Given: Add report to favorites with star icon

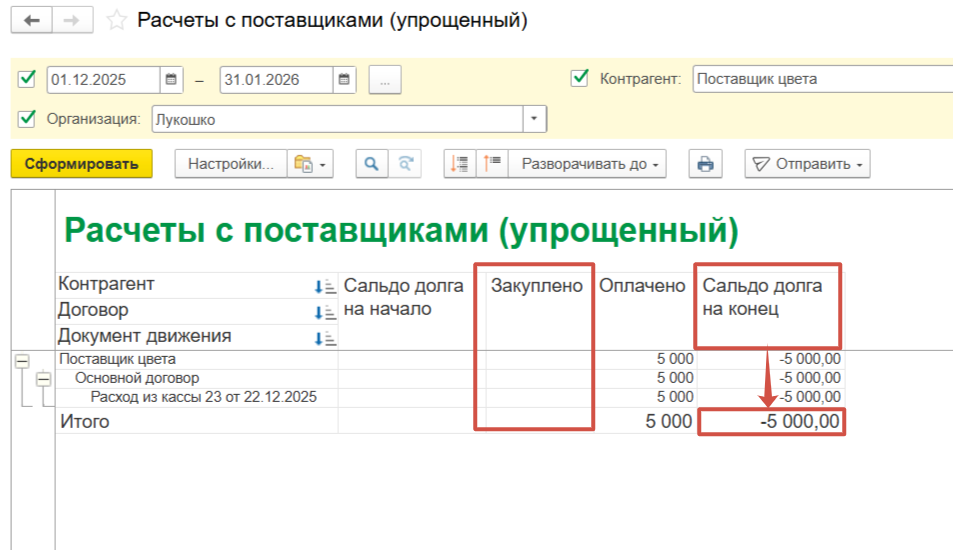Looking at the screenshot, I should pyautogui.click(x=117, y=20).
